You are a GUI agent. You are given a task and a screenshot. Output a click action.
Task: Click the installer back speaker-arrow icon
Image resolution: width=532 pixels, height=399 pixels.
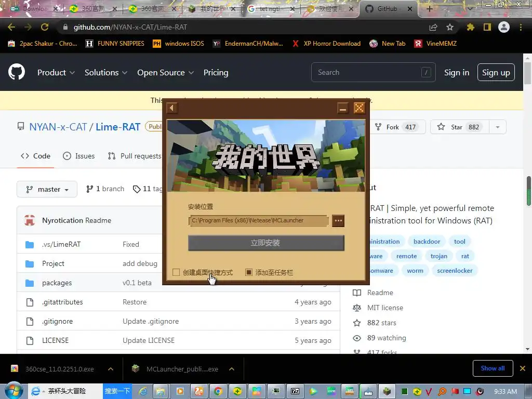[x=172, y=108]
